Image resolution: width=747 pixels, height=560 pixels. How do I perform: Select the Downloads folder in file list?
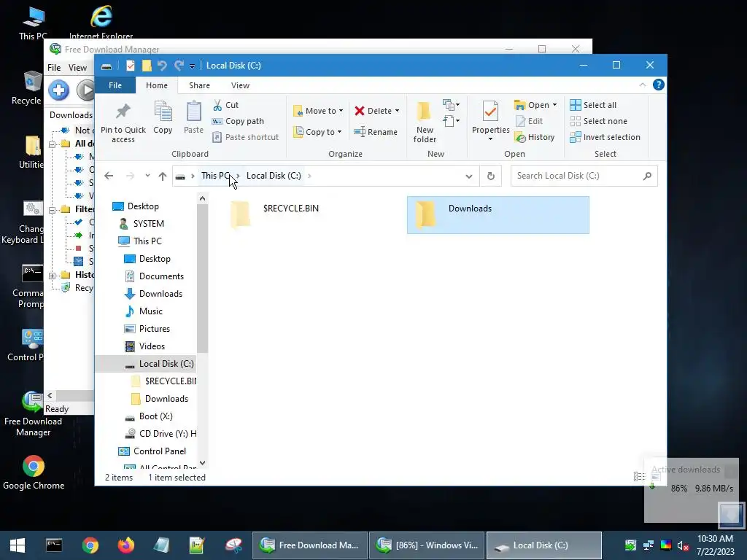(x=498, y=215)
